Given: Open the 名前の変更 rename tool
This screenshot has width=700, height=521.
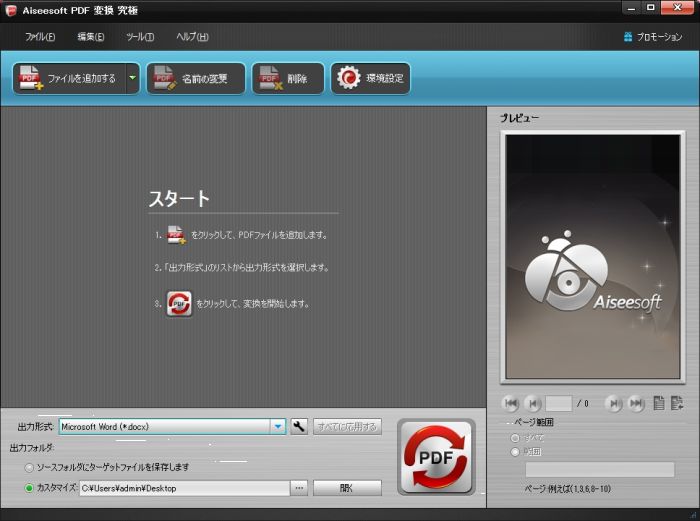Looking at the screenshot, I should [196, 78].
